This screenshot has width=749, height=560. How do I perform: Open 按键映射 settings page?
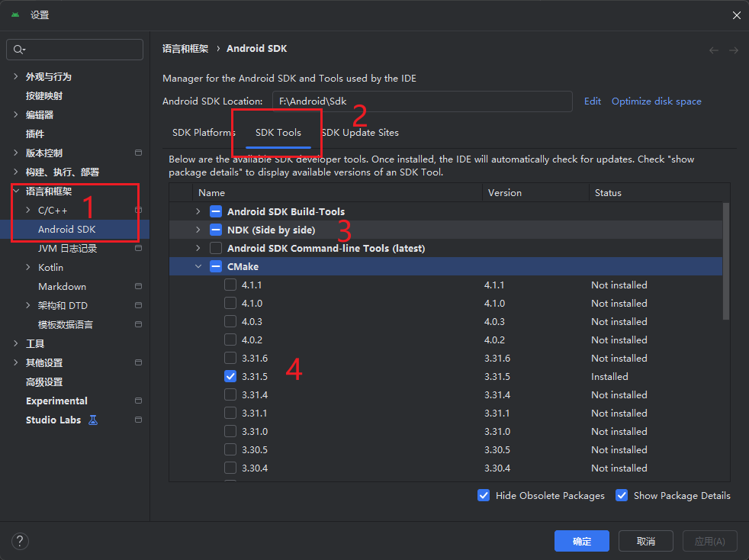click(44, 95)
